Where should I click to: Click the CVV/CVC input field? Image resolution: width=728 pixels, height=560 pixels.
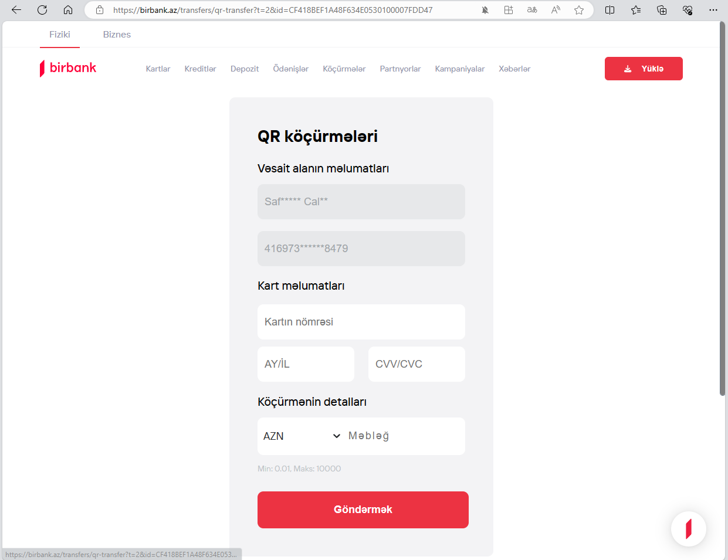(x=417, y=364)
